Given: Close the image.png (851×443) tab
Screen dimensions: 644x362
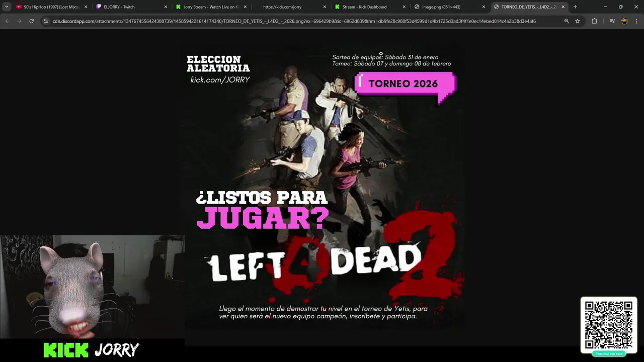Looking at the screenshot, I should pos(484,7).
